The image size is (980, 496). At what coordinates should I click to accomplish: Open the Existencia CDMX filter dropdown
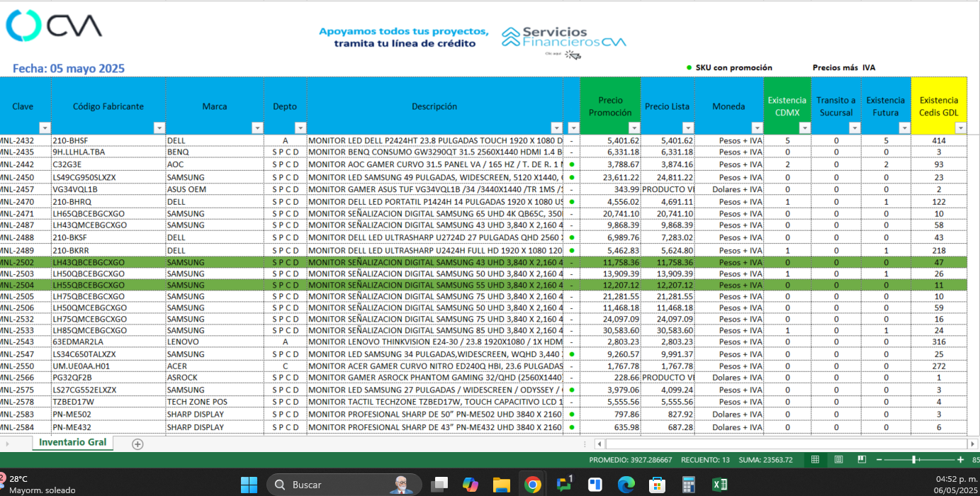pos(804,128)
